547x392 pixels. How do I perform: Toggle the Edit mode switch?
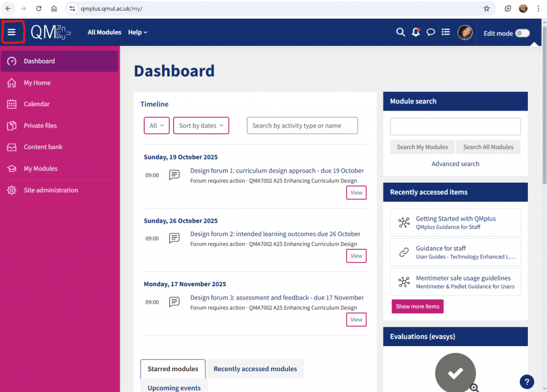[x=522, y=33]
